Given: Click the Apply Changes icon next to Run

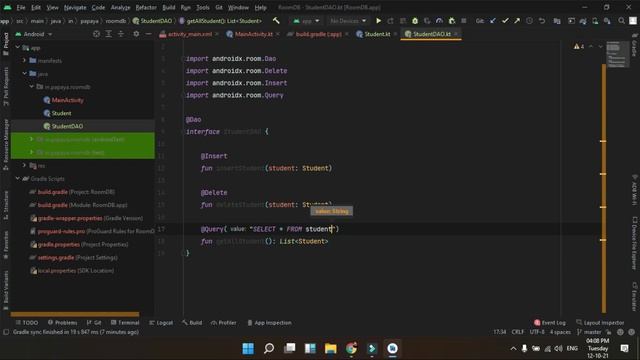Looking at the screenshot, I should 391,20.
